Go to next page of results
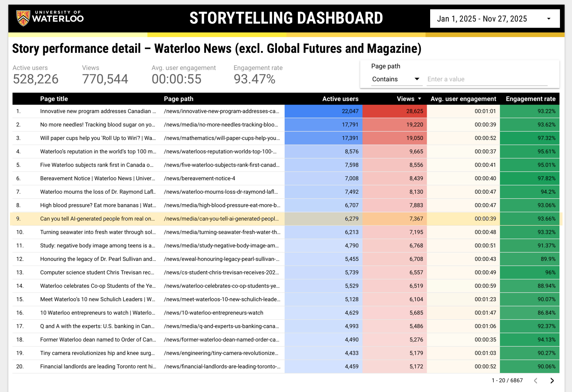This screenshot has height=392, width=572. coord(552,381)
